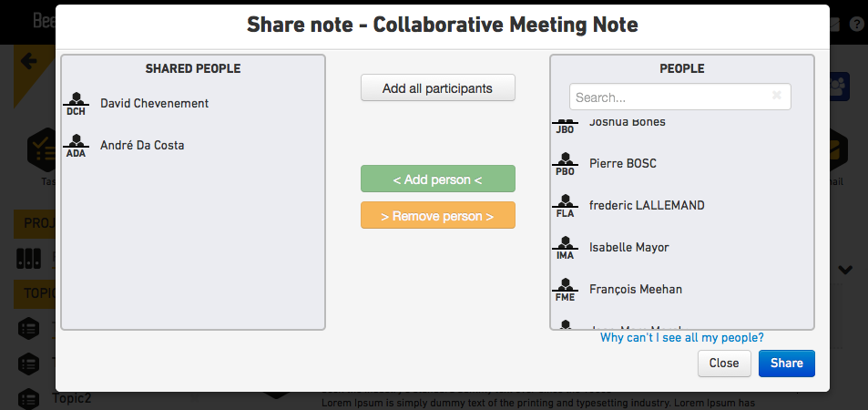
Task: Click Joshua Bones' JBO avatar icon
Action: (x=565, y=127)
